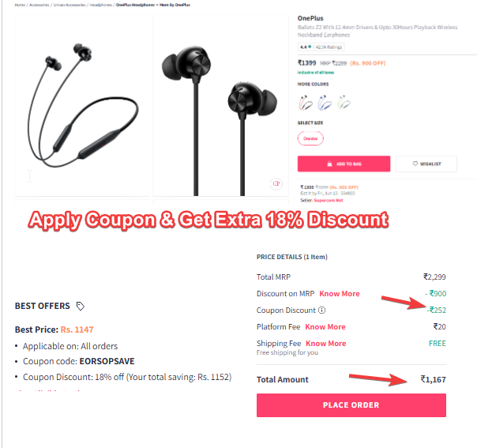
Task: Click the PLACE ORDER button
Action: pos(351,405)
